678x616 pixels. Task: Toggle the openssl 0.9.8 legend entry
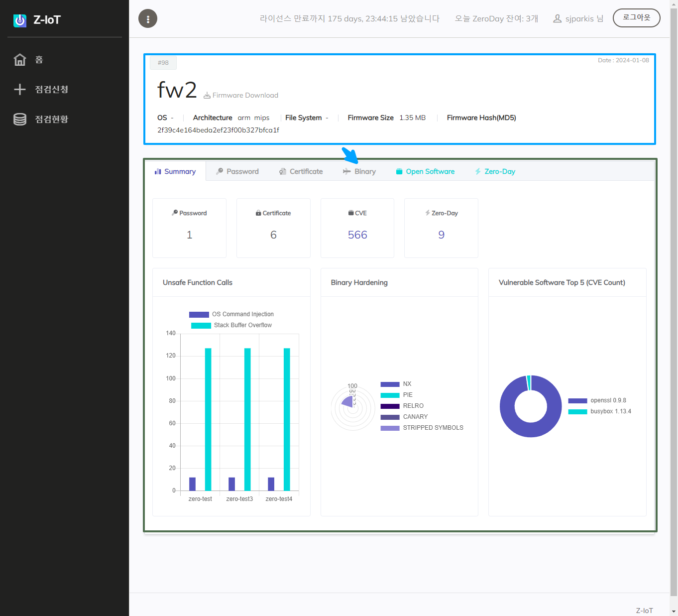click(597, 400)
